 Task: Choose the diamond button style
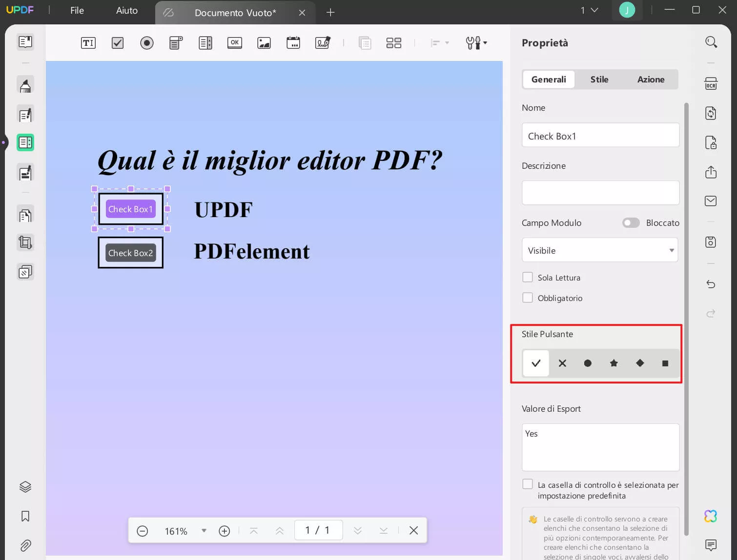coord(640,363)
